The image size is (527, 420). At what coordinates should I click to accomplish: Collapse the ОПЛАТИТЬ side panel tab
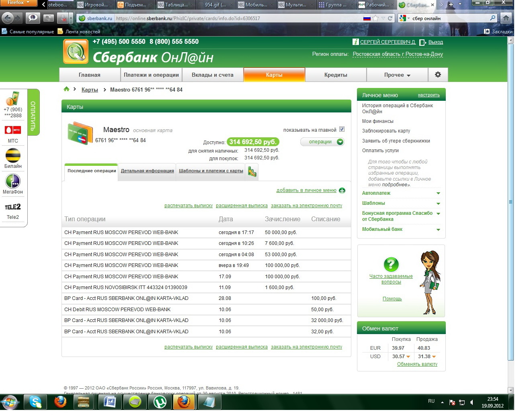[33, 112]
